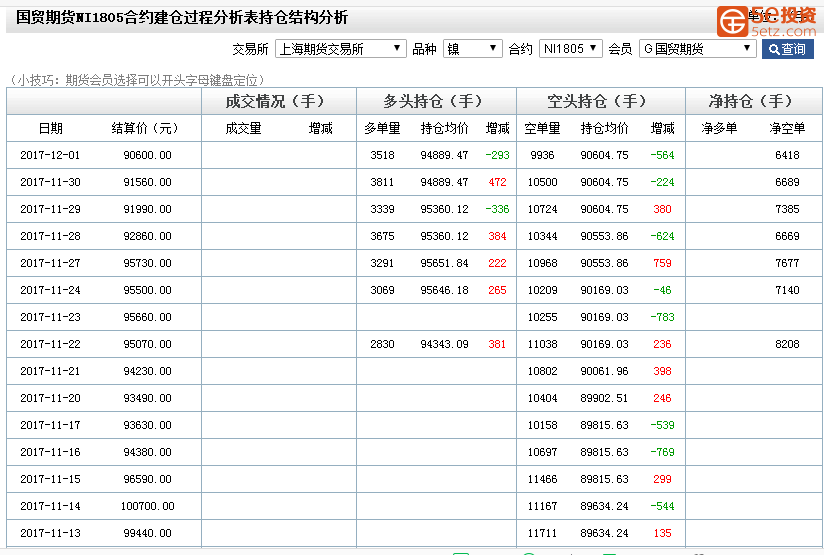Click long change value -293
The height and width of the screenshot is (555, 824).
click(498, 155)
